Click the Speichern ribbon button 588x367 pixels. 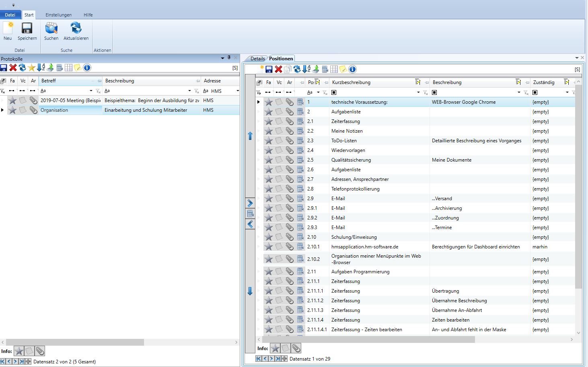point(27,31)
